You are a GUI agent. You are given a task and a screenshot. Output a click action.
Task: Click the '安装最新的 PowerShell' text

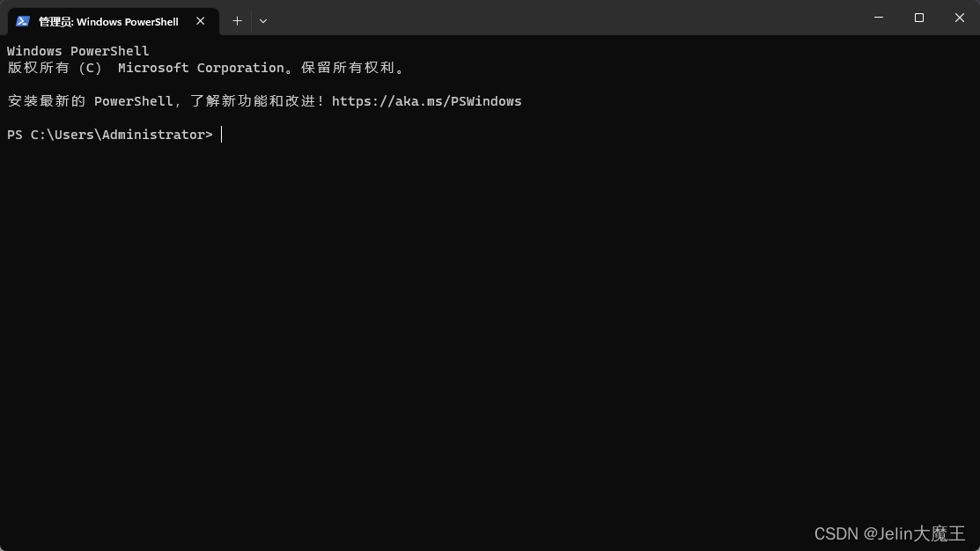click(90, 101)
